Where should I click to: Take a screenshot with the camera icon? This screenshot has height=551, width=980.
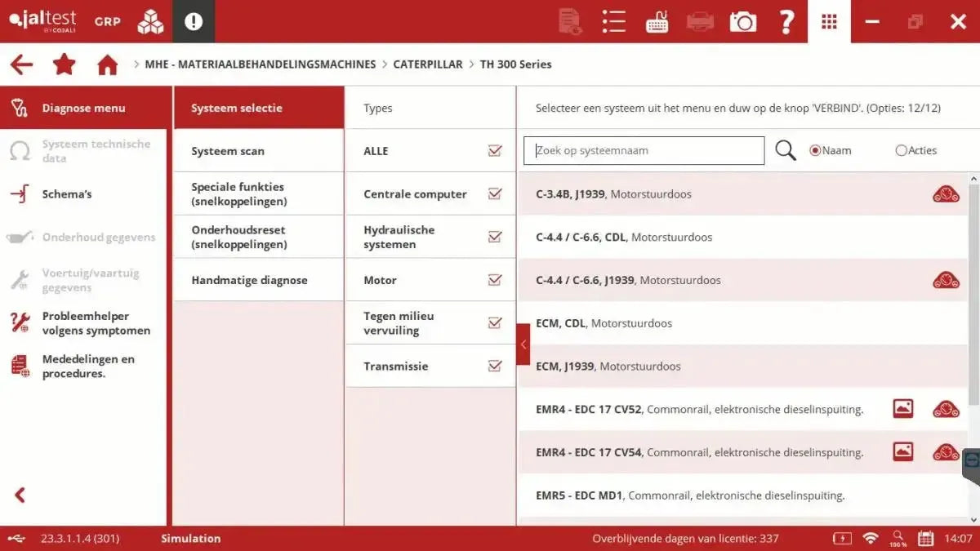pyautogui.click(x=742, y=22)
